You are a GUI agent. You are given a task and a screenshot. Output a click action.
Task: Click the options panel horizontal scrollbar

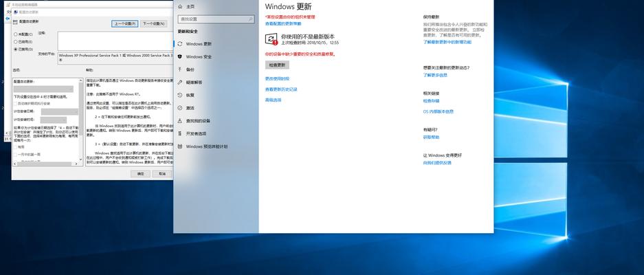pyautogui.click(x=45, y=164)
